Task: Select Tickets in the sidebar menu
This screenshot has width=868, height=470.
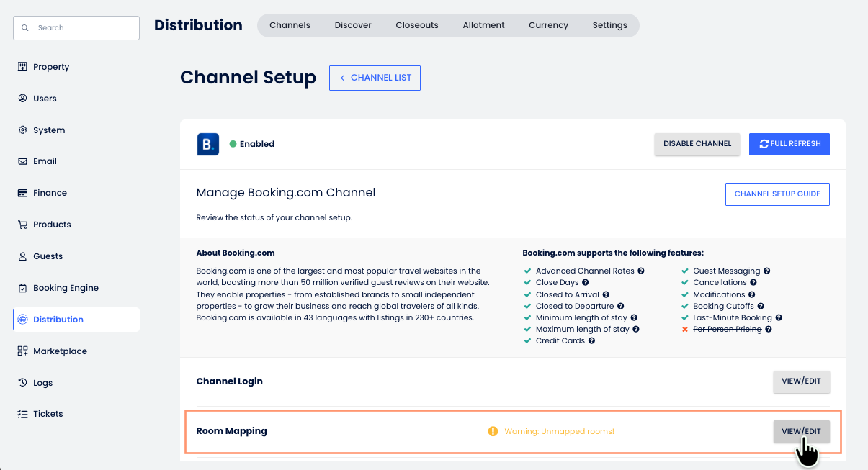Action: point(76,414)
